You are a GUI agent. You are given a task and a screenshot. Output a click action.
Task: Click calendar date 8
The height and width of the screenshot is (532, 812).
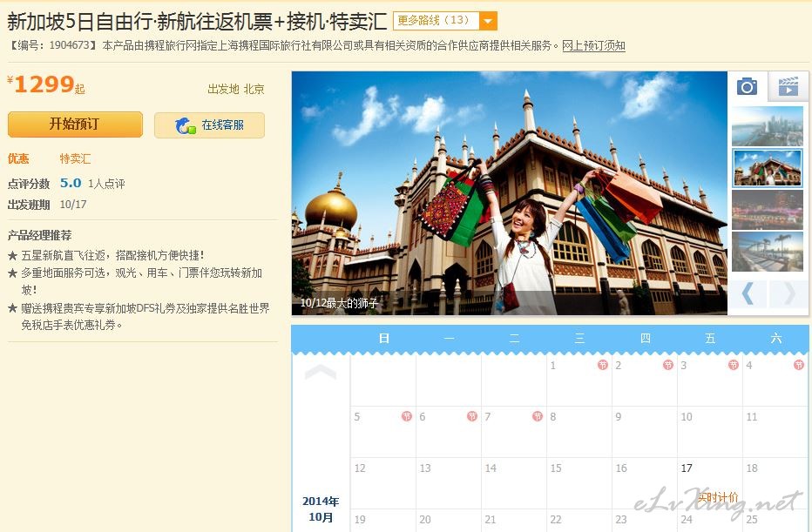click(553, 416)
